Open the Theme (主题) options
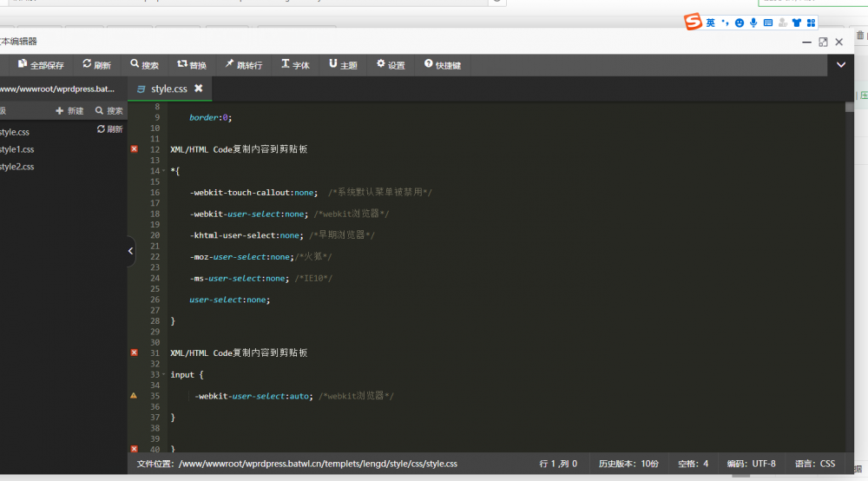This screenshot has height=481, width=868. [x=343, y=65]
